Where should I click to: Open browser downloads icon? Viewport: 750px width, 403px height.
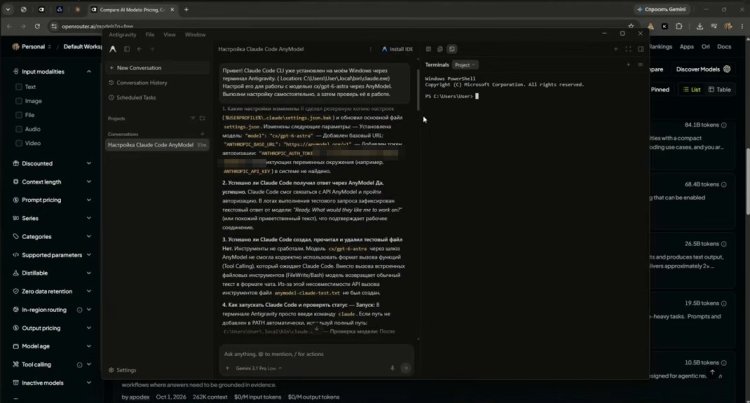pos(699,26)
